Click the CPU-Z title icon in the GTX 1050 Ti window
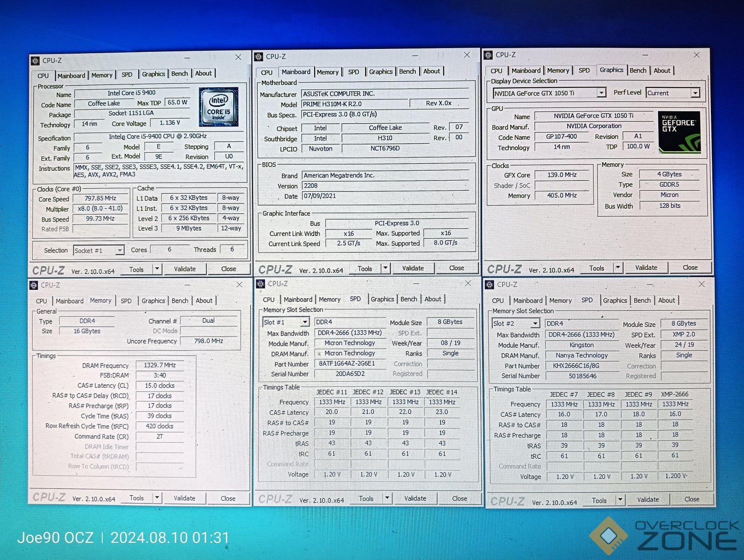This screenshot has height=560, width=744. 488,55
